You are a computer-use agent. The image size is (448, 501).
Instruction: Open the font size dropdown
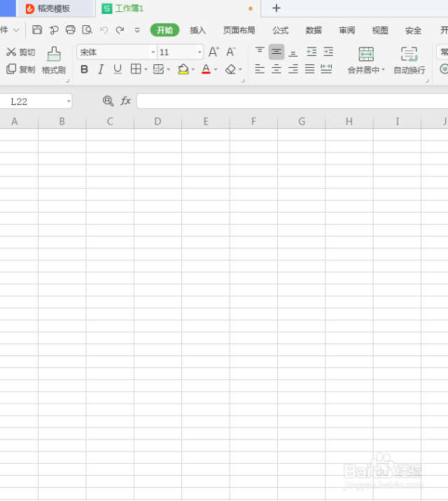coord(199,52)
